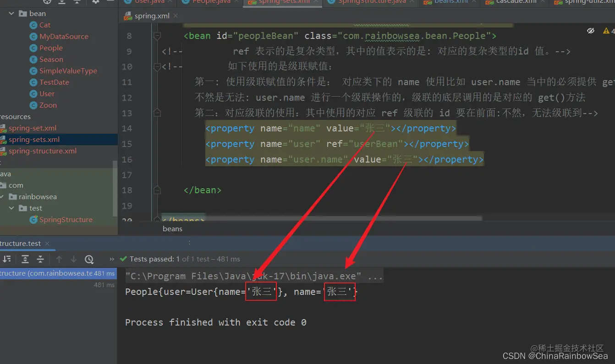Screen dimensions: 615x364
Task: Toggle reader mode eye icon in editor
Action: pos(591,31)
